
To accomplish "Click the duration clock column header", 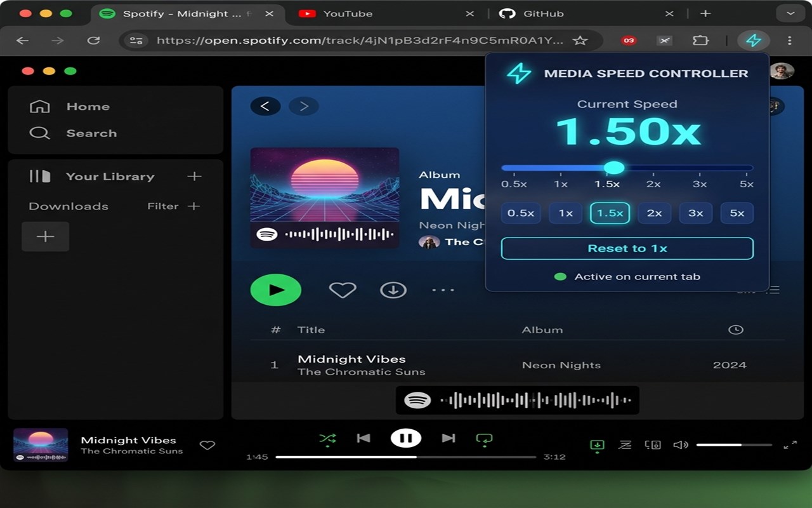I will pos(736,330).
